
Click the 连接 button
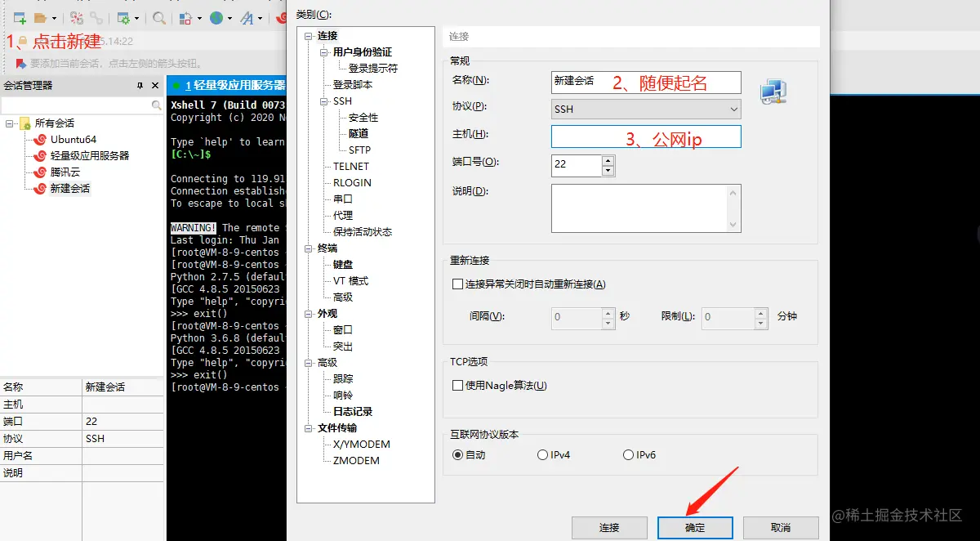pos(609,527)
